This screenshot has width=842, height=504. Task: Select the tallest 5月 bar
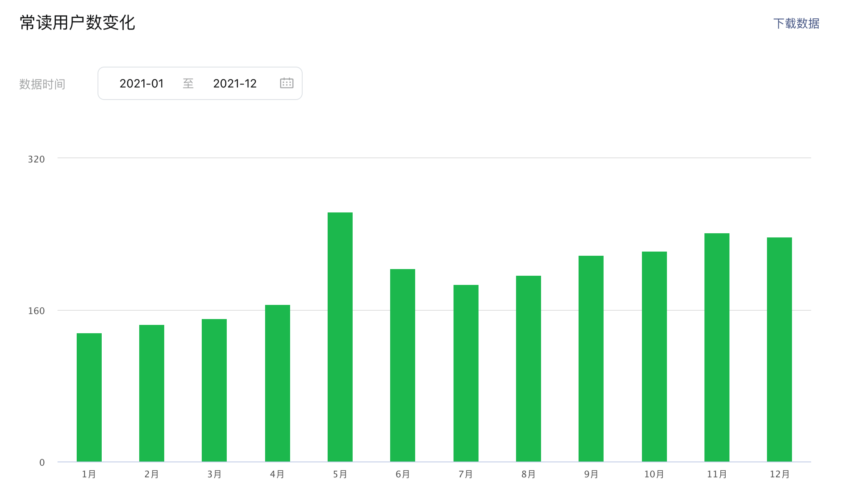pos(340,337)
